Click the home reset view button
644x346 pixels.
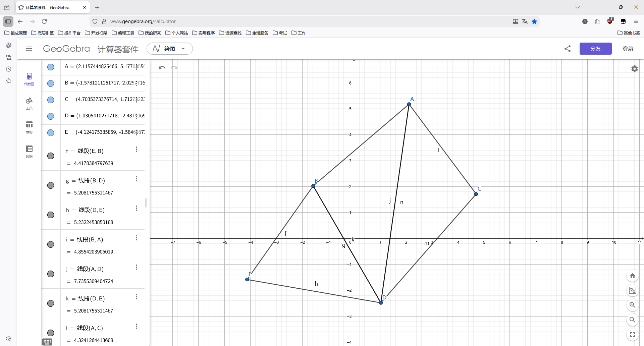point(632,276)
